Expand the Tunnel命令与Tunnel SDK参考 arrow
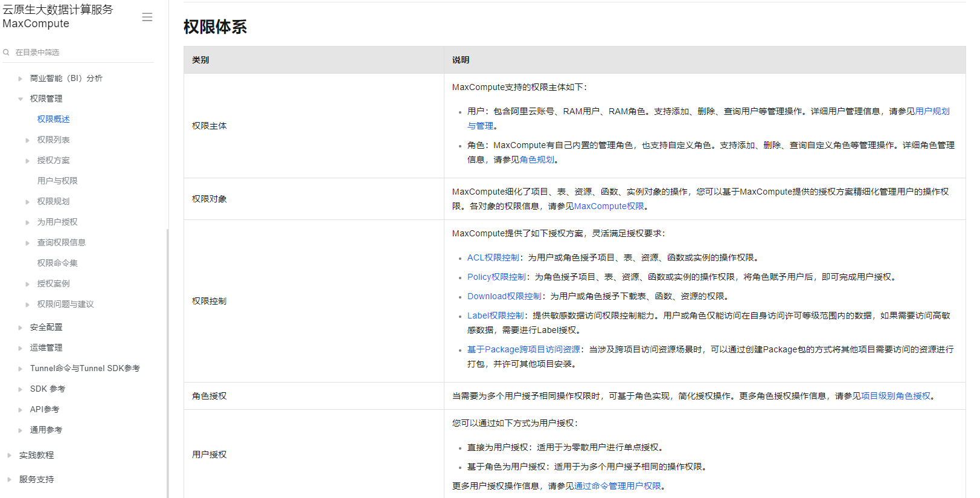Viewport: 980px width, 498px height. [20, 369]
